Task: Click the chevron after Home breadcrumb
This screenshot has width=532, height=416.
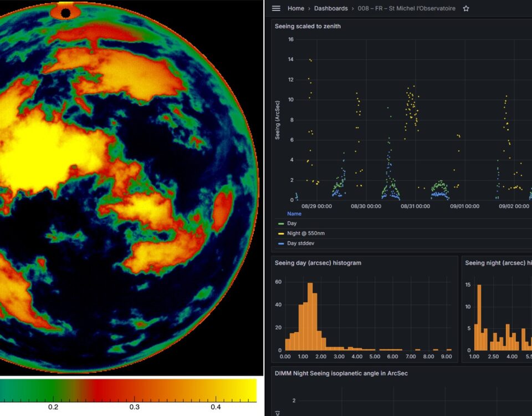Action: tap(309, 8)
